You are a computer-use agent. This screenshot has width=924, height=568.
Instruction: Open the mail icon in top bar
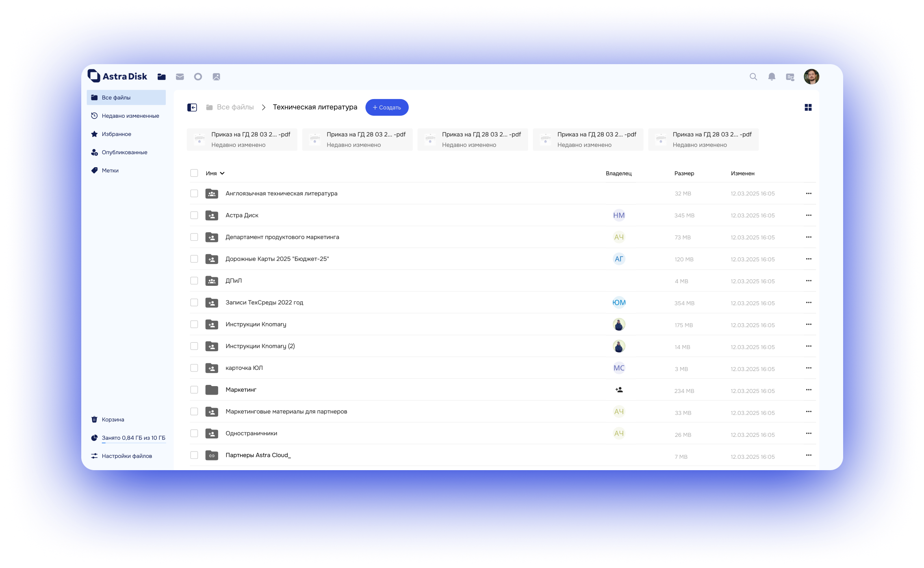[180, 77]
